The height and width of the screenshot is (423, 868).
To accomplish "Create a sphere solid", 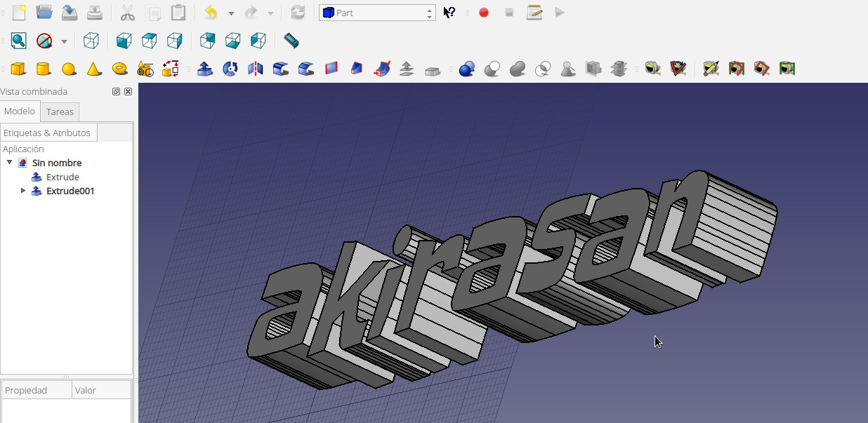I will point(68,69).
